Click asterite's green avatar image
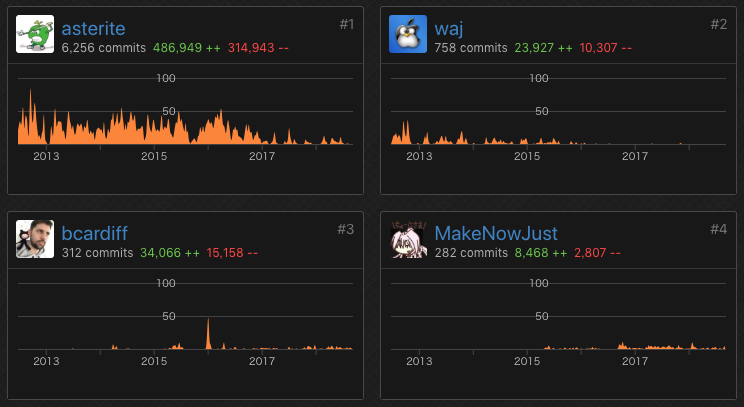This screenshot has width=744, height=407. click(x=35, y=35)
